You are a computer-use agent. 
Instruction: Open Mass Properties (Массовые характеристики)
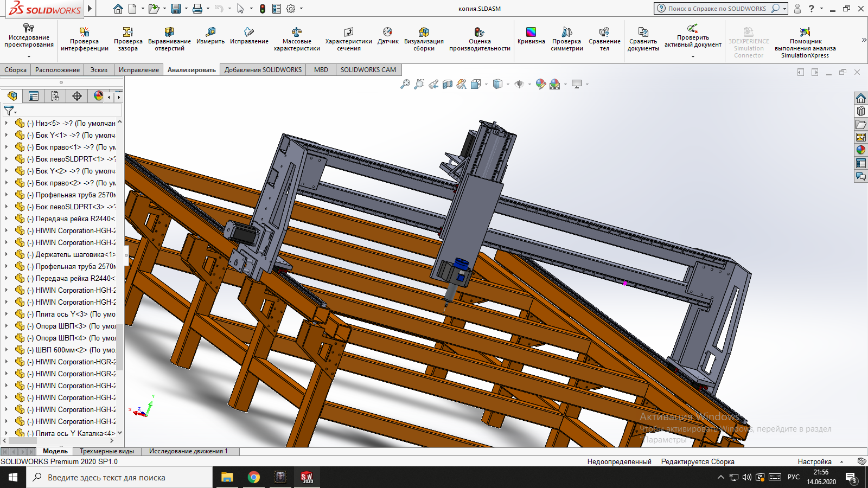[296, 39]
